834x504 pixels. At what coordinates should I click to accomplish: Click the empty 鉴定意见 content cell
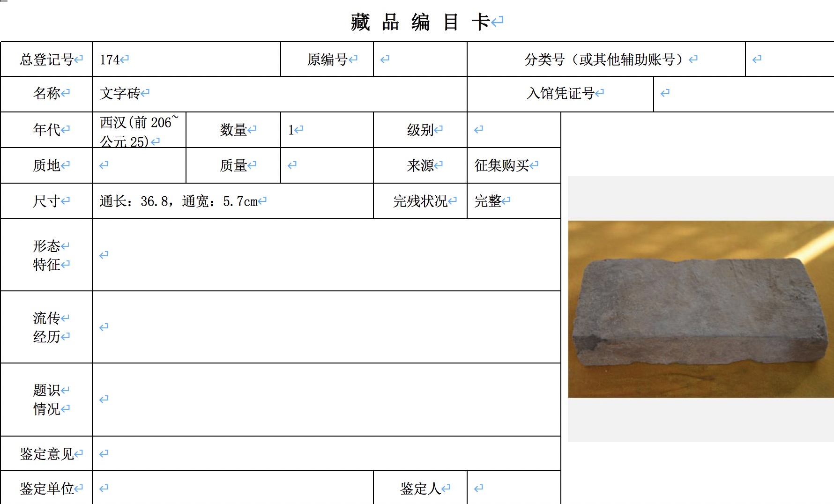[327, 453]
